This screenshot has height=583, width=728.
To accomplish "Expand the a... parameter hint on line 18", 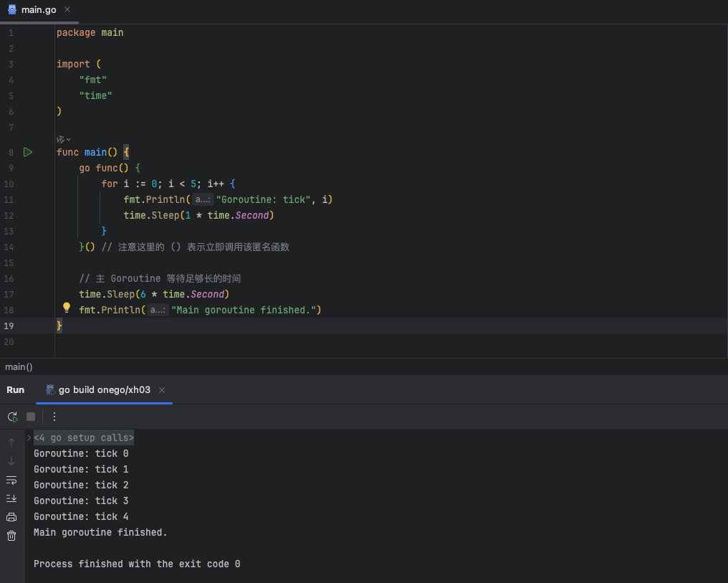I will [x=158, y=310].
